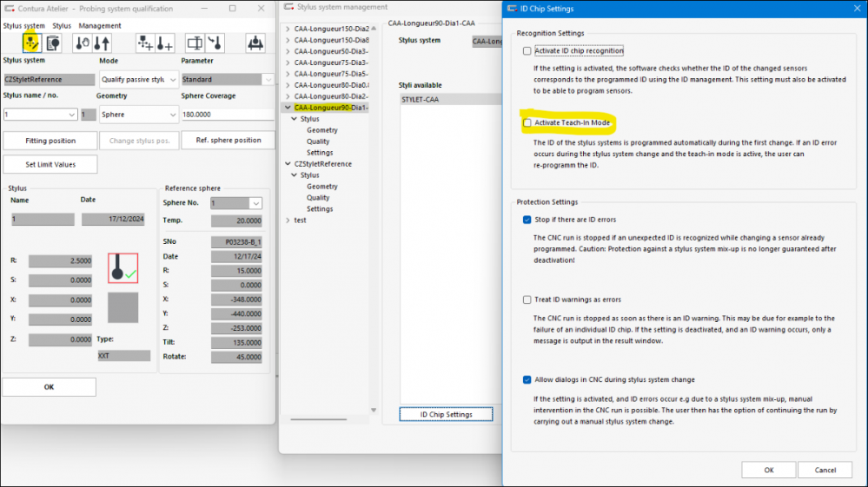868x487 pixels.
Task: Enable Activate ID chip recognition checkbox
Action: (527, 51)
